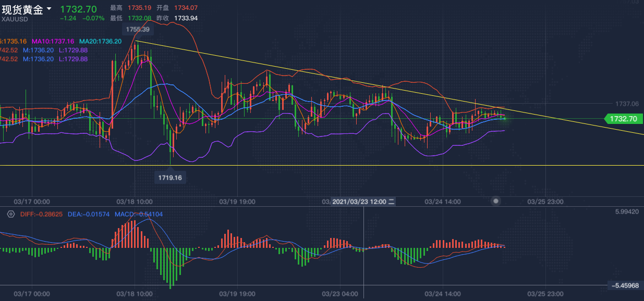
Task: Click the white horizontal support line
Action: (x=313, y=166)
